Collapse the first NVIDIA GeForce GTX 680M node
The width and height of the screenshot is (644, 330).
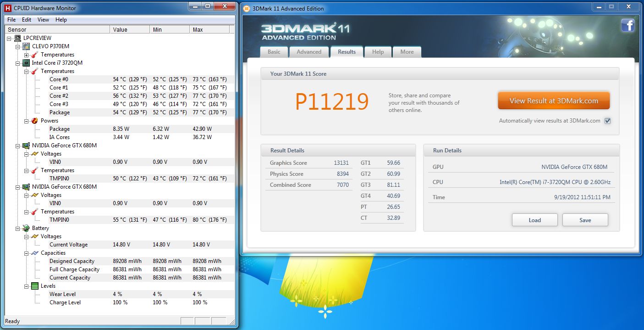pyautogui.click(x=18, y=145)
